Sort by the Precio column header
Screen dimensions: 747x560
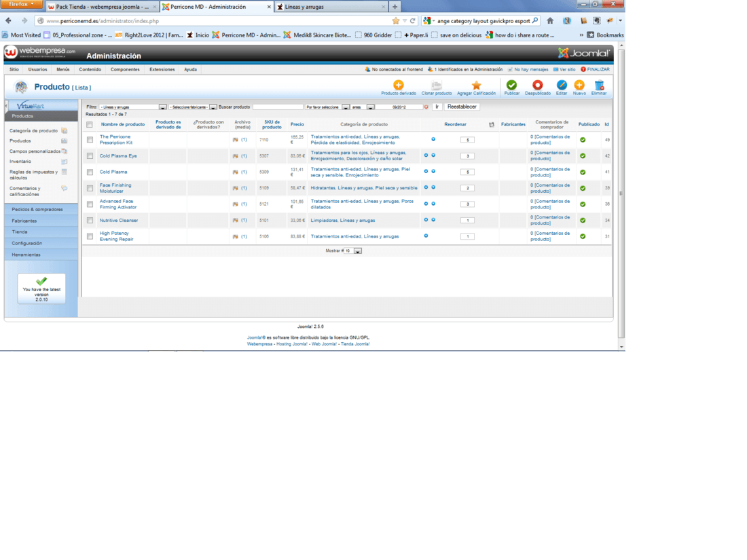[297, 124]
